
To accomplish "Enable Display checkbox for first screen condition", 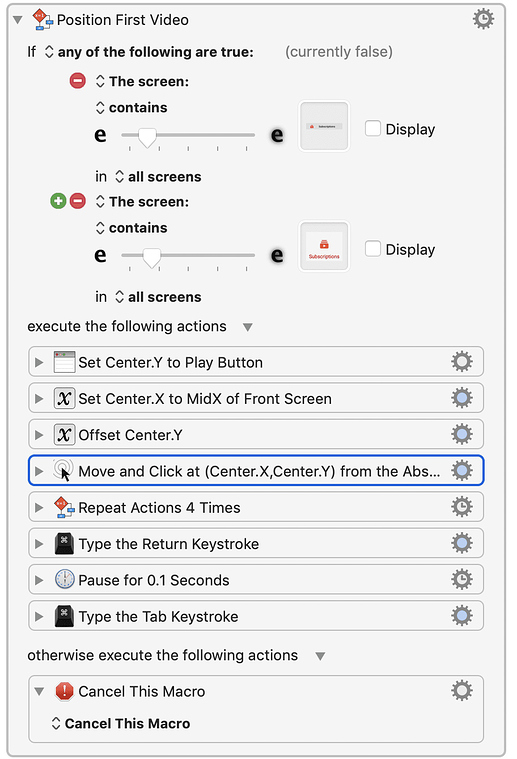I will click(x=372, y=129).
